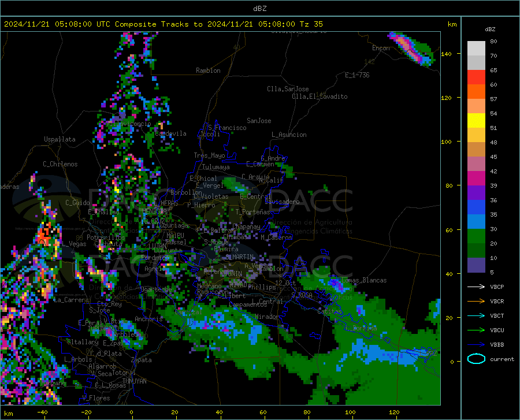Viewport: 520px width, 420px height.
Task: Click the 60 km mark on vertical axis
Action: (449, 230)
